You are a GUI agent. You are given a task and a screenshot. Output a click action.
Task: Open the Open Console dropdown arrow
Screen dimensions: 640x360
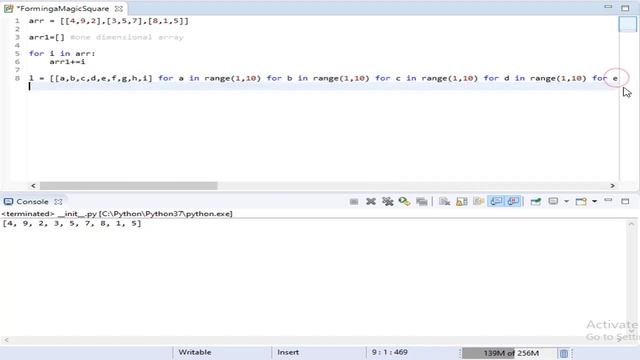tap(594, 202)
